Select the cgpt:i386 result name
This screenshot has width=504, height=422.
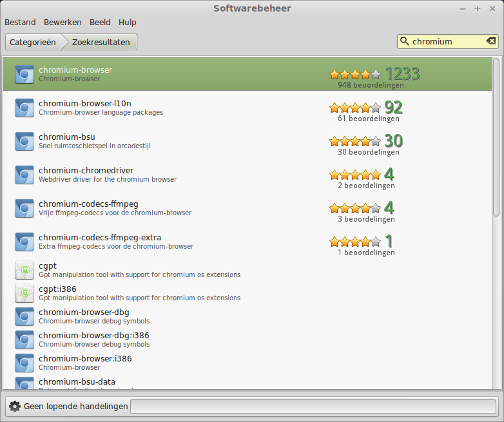[x=57, y=289]
